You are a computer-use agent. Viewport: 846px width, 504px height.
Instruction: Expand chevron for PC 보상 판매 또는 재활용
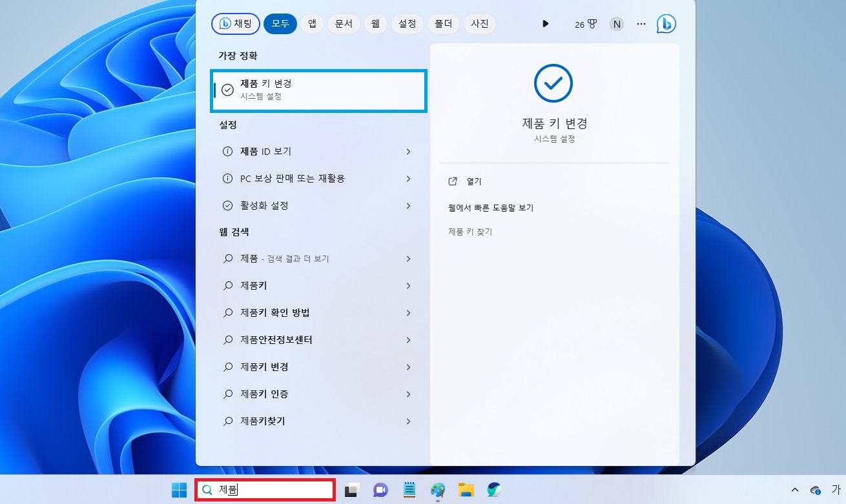[x=409, y=179]
